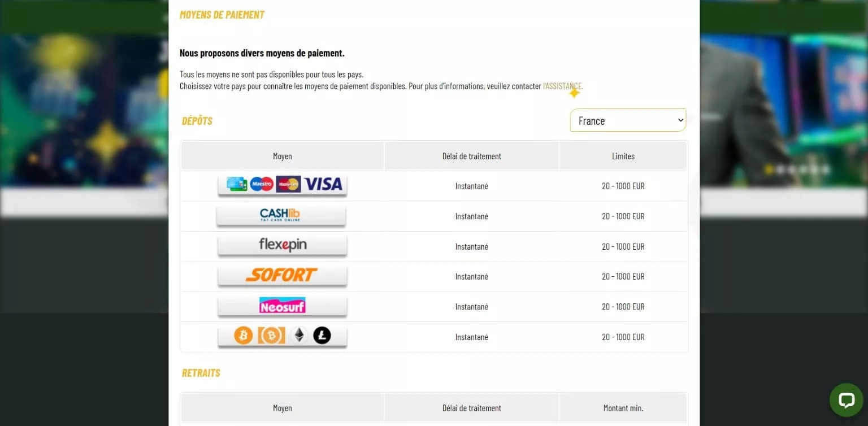Click the Bitcoin Cash square icon

tap(271, 336)
